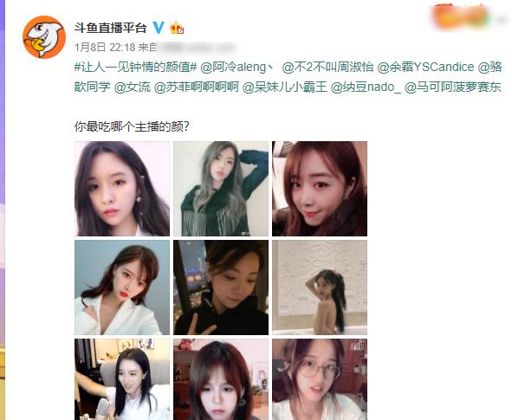Open mention @呆妹儿小霸王
This screenshot has height=420, width=512.
[284, 87]
